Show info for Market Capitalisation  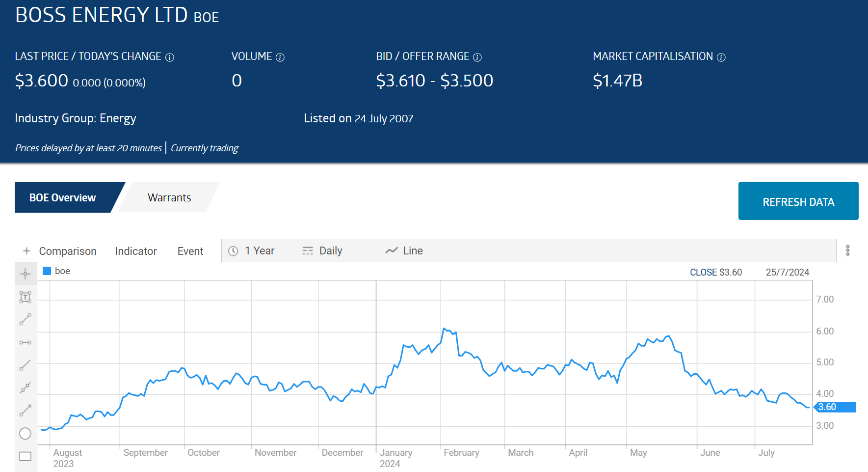pyautogui.click(x=721, y=57)
